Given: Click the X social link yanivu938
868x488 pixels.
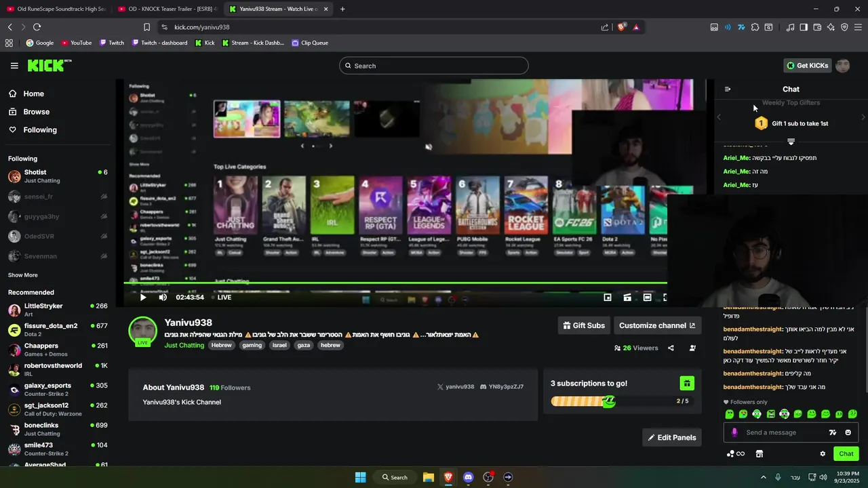Looking at the screenshot, I should click(x=456, y=387).
